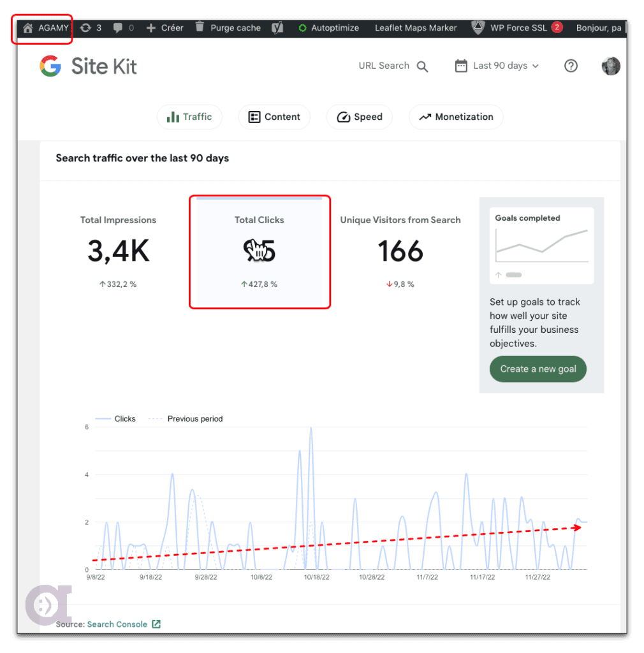Screen dimensions: 644x653
Task: Switch to the Traffic tab
Action: click(x=189, y=117)
